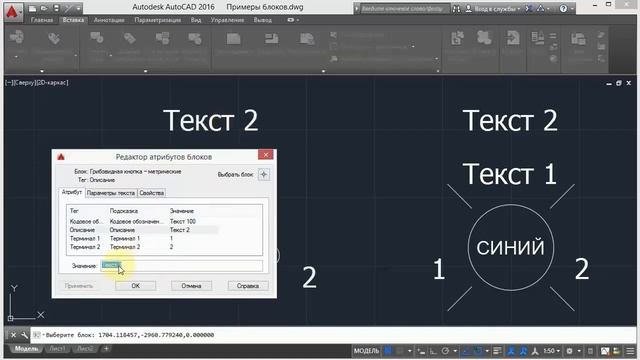
Task: Click the Выбрать блок crosshair button
Action: (264, 175)
